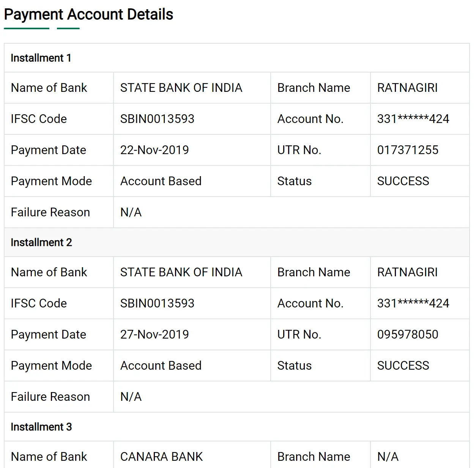The height and width of the screenshot is (468, 476).
Task: Click Installment 2 masked account number
Action: [x=413, y=303]
